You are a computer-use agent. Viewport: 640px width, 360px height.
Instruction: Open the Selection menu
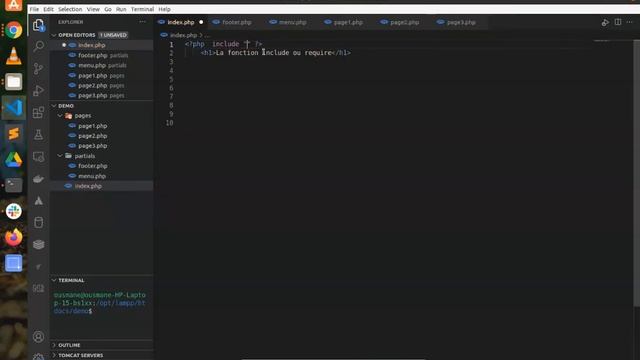[x=70, y=9]
